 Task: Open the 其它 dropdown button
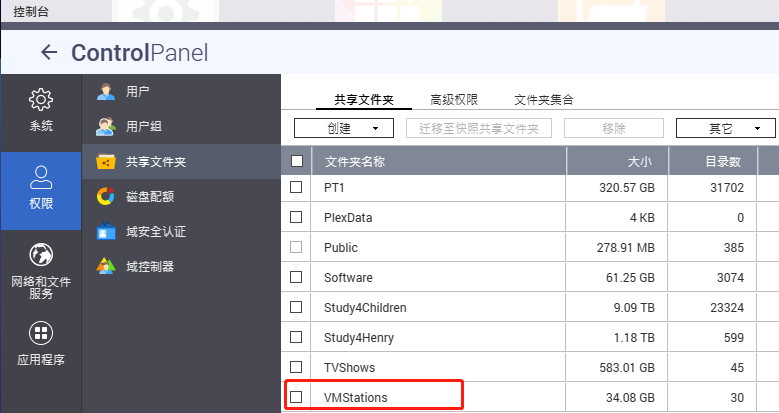click(725, 128)
